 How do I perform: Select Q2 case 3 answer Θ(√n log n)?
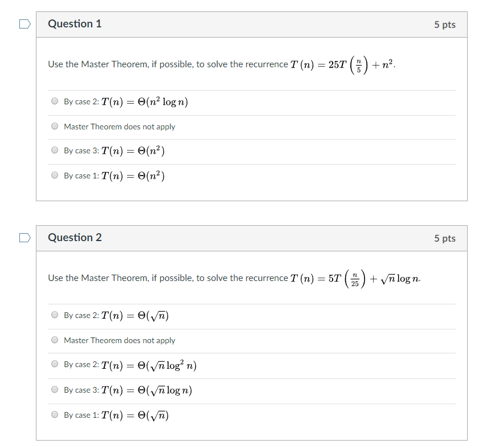[x=55, y=390]
